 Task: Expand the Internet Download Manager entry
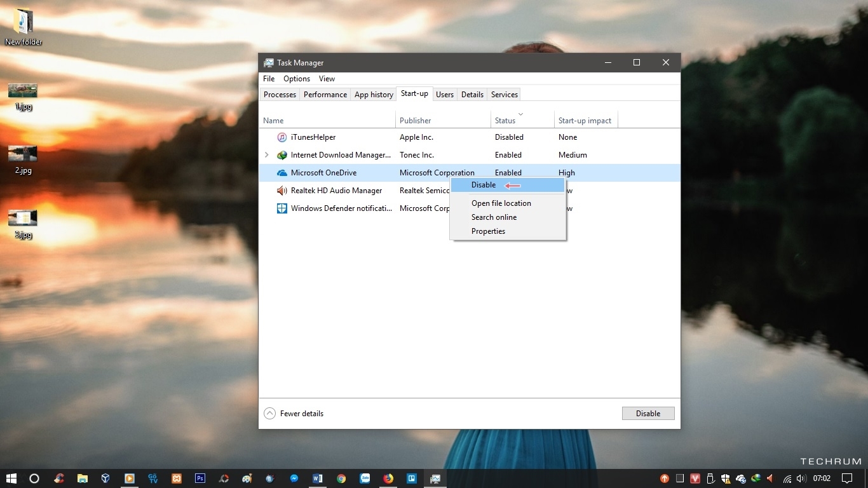tap(267, 155)
